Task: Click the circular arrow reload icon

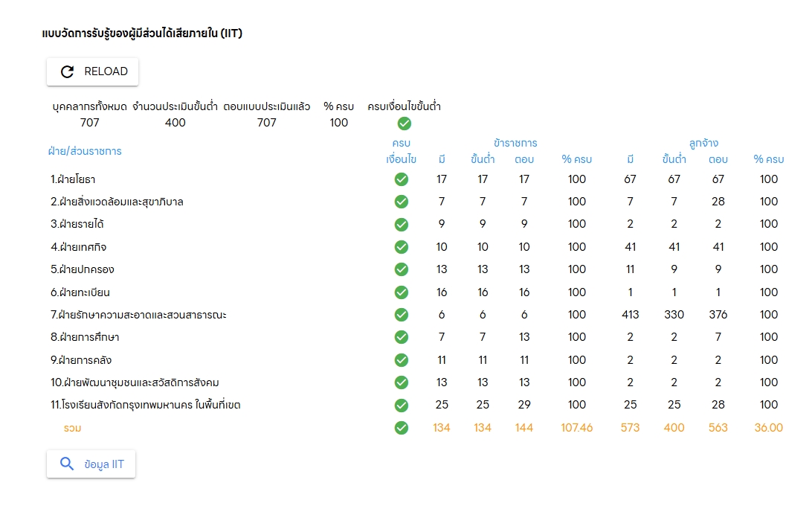Action: [x=68, y=71]
